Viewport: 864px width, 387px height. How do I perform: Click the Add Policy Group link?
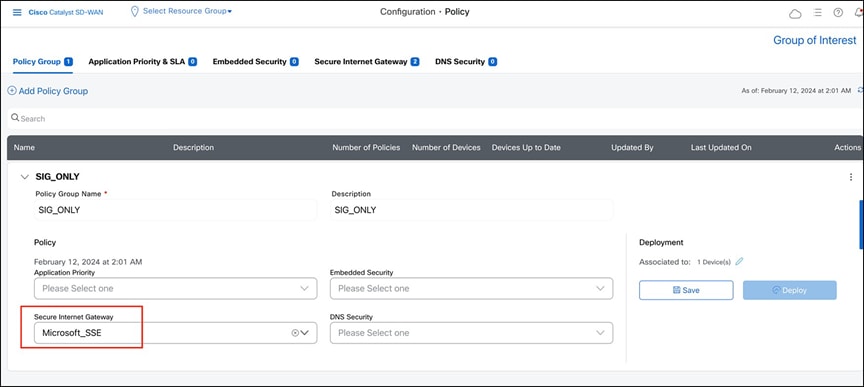pyautogui.click(x=53, y=91)
